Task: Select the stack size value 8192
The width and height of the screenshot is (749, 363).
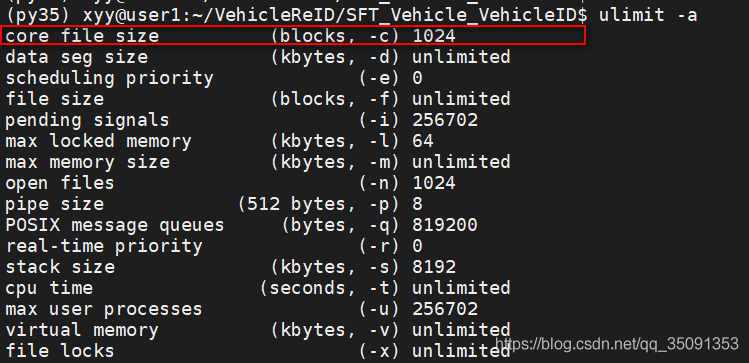Action: [x=434, y=267]
